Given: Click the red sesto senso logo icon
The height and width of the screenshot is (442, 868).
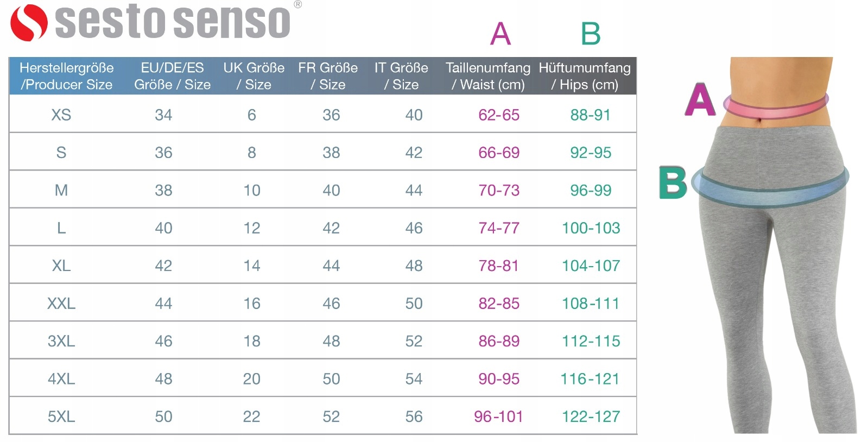Looking at the screenshot, I should (x=28, y=23).
